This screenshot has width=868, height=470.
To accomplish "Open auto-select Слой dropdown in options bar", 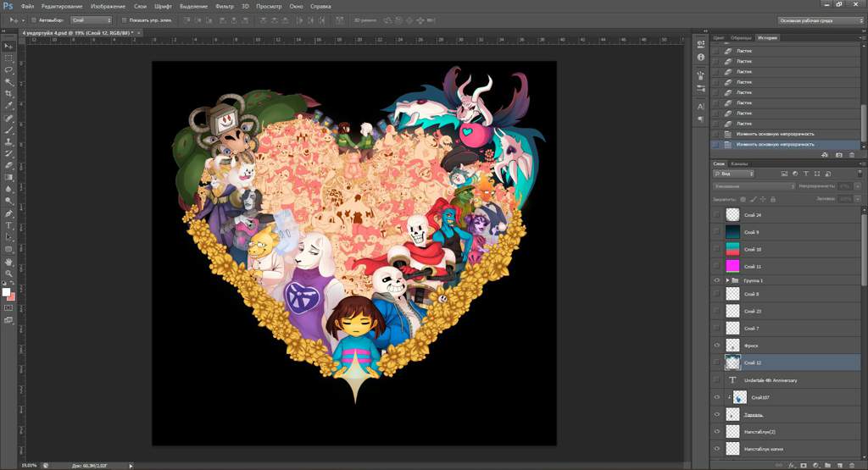I will [92, 20].
